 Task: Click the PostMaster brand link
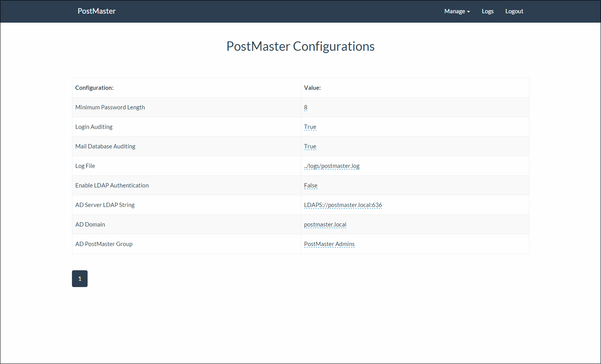tap(97, 11)
